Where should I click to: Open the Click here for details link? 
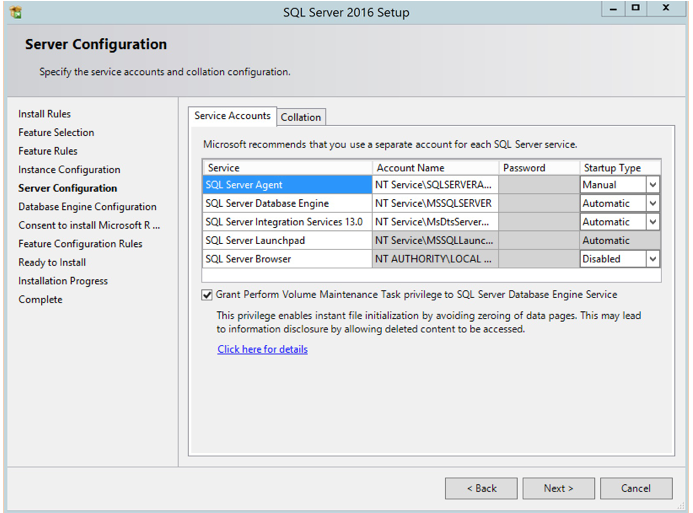click(262, 350)
